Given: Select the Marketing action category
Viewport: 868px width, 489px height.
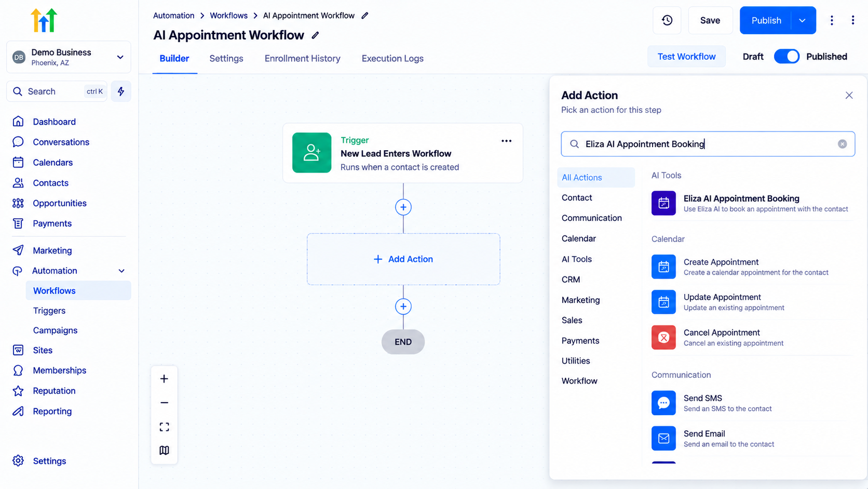Looking at the screenshot, I should pos(581,300).
